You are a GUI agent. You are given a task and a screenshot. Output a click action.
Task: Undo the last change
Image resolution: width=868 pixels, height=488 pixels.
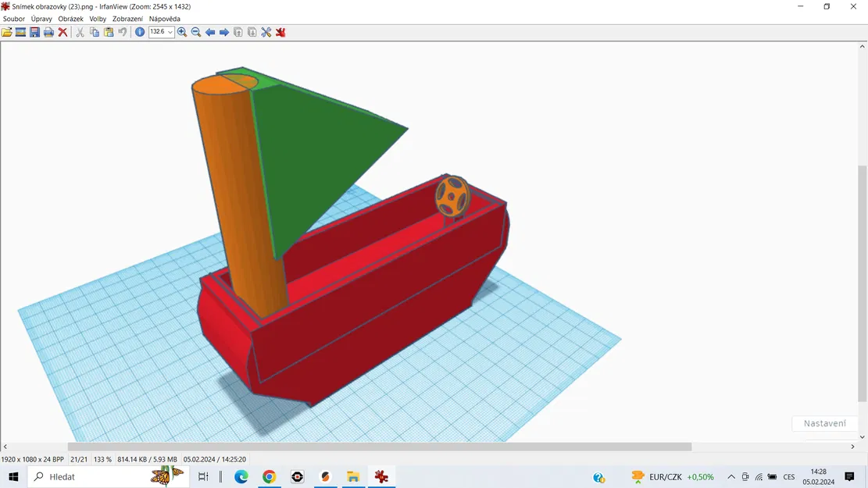(123, 32)
